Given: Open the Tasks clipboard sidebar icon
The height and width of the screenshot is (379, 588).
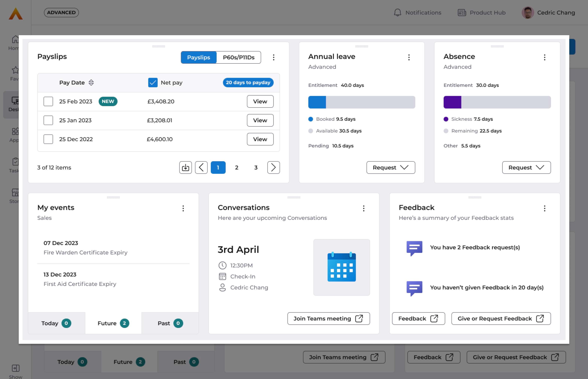Looking at the screenshot, I should pyautogui.click(x=15, y=162).
